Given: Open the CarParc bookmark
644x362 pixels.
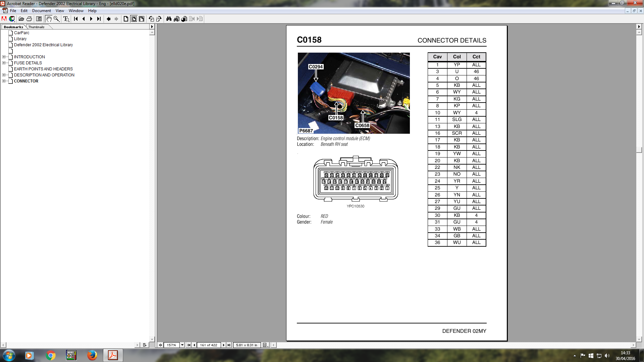Looking at the screenshot, I should click(21, 33).
